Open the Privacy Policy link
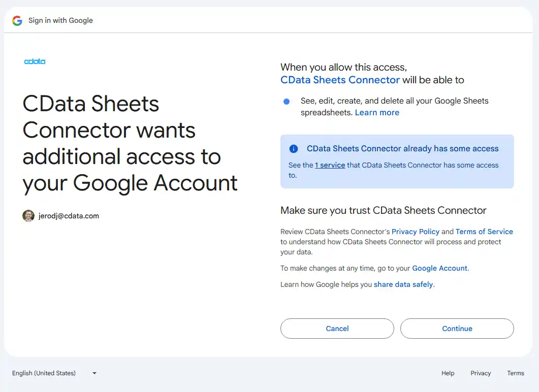The image size is (539, 392). click(x=415, y=232)
